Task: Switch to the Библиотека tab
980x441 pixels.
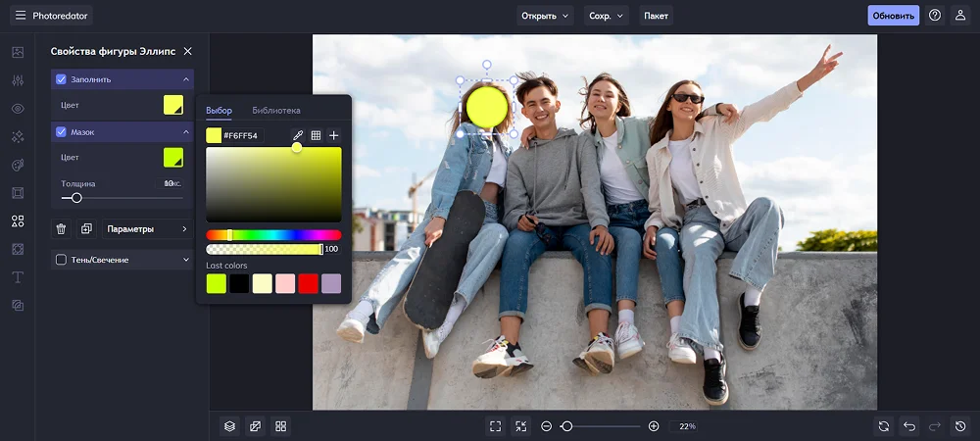Action: coord(276,111)
